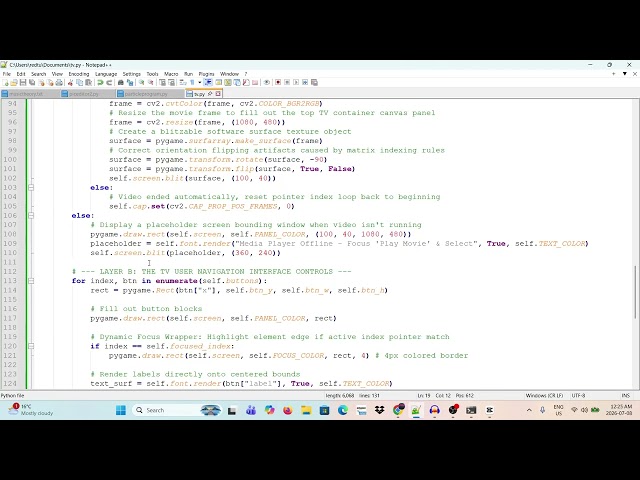
Task: Click the Stop Recording macro icon
Action: [x=287, y=82]
